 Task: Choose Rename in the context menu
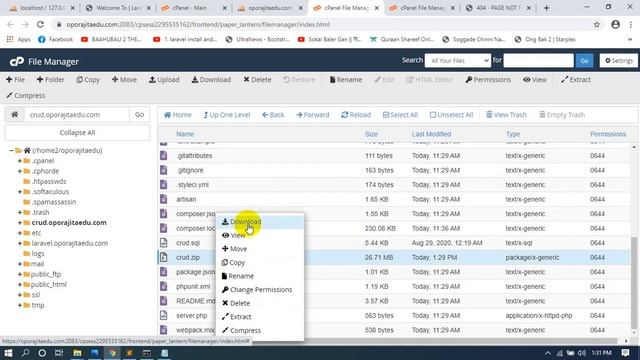tap(260, 276)
